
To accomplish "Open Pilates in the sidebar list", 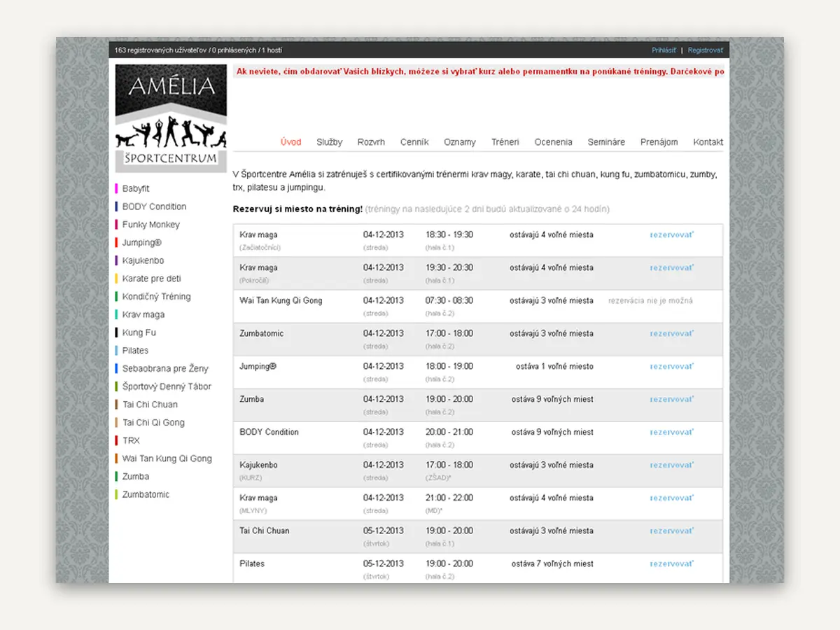I will [x=135, y=351].
